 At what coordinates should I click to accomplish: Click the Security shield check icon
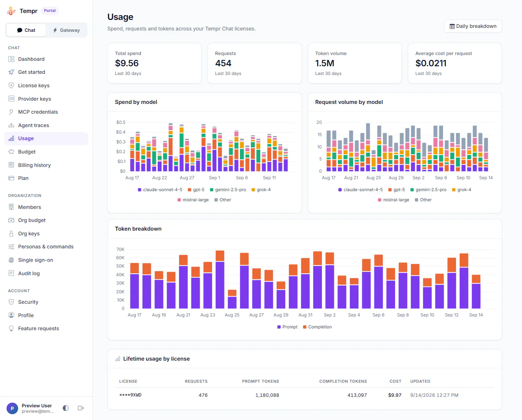[11, 302]
